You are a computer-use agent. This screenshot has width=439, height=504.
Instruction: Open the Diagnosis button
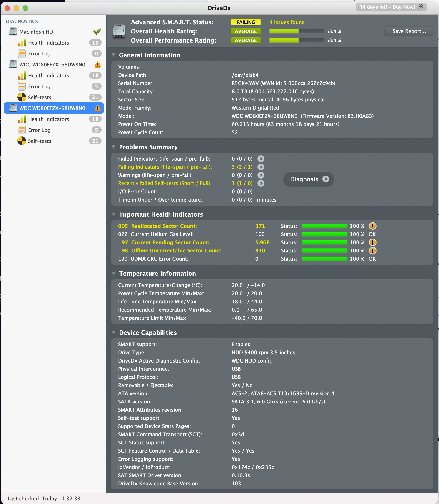pos(308,179)
